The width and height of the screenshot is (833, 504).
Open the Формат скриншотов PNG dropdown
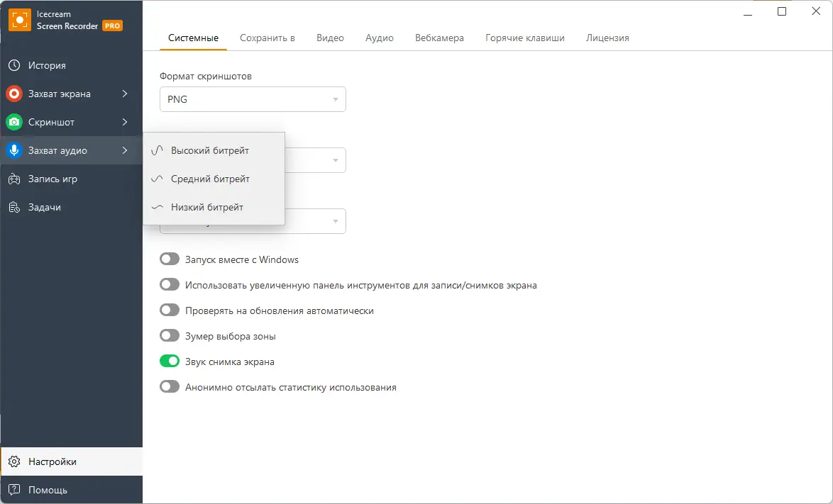click(x=253, y=99)
